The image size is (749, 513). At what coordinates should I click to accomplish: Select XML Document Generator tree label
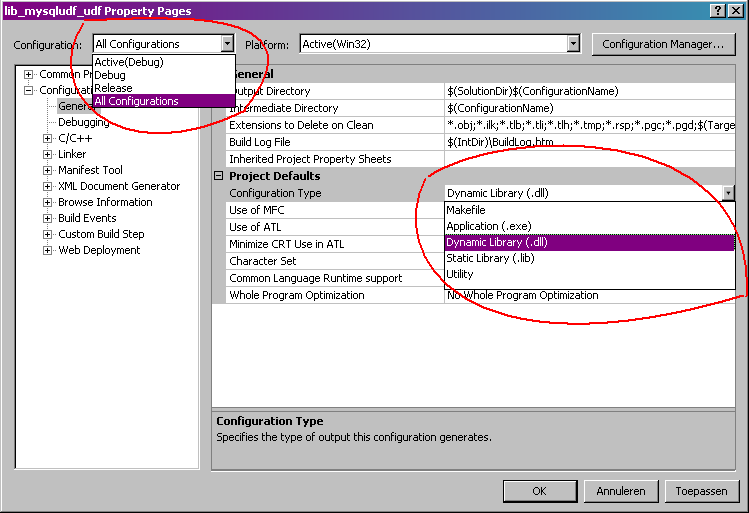tap(119, 186)
